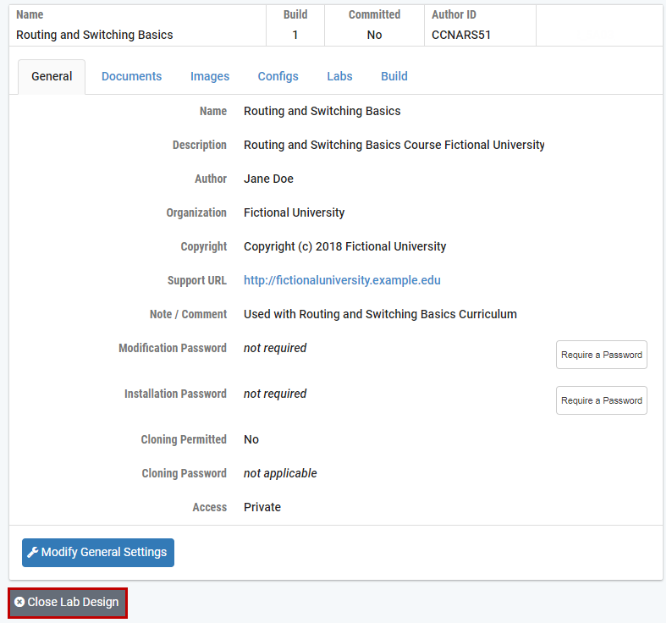Go to the Images tab
Viewport: 672px width, 623px height.
click(x=210, y=76)
